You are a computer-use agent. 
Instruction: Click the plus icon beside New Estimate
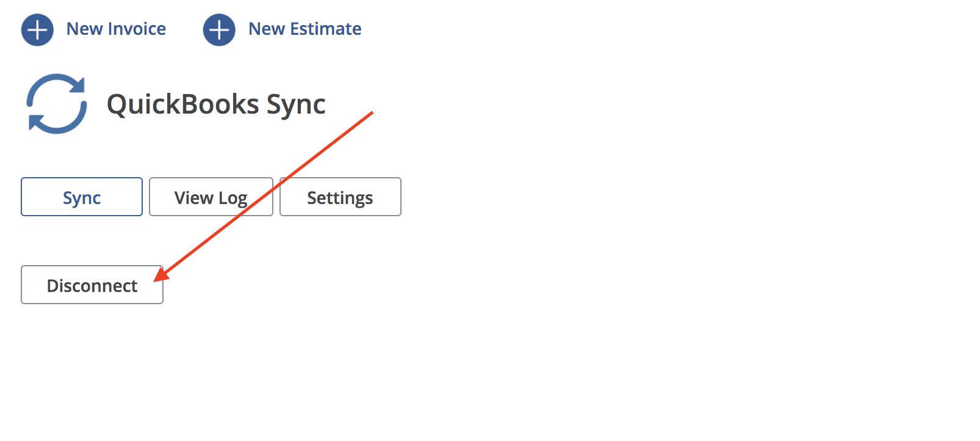pyautogui.click(x=218, y=29)
